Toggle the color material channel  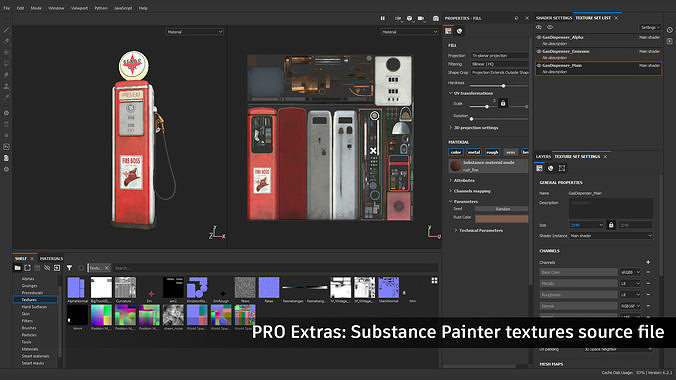(x=456, y=152)
